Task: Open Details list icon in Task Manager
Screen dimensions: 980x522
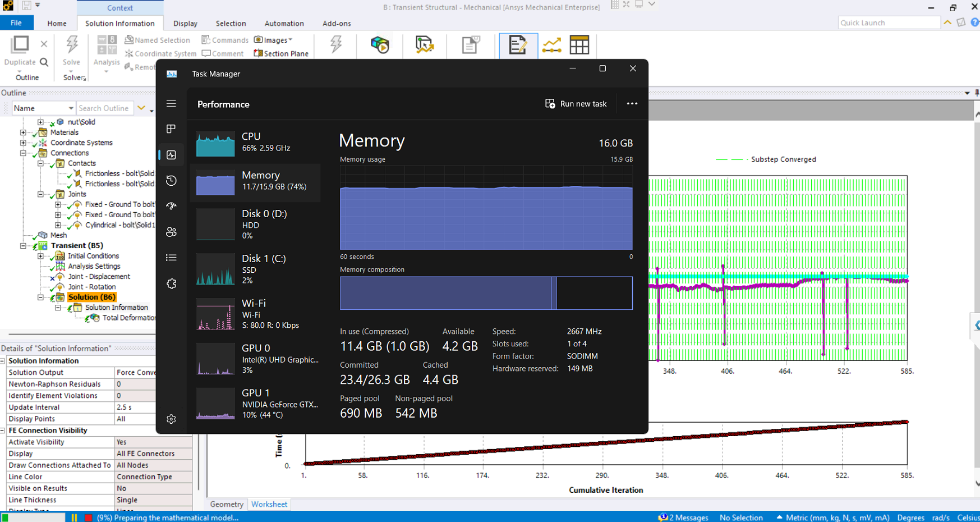Action: coord(171,258)
